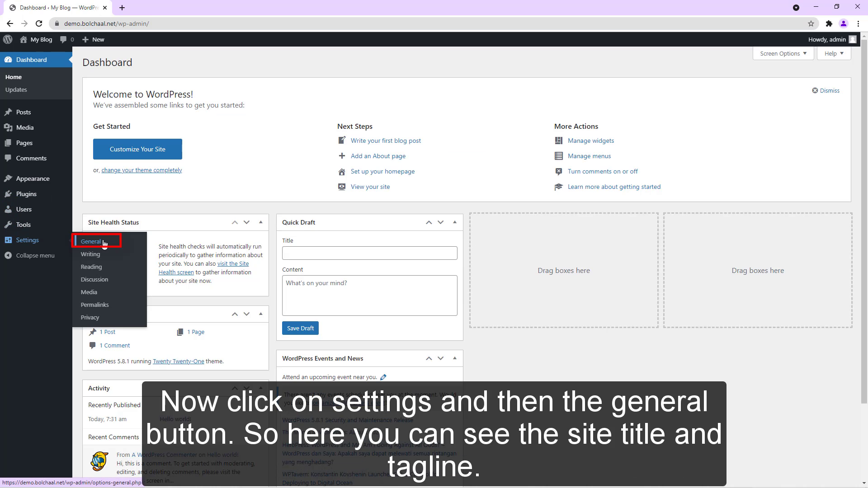This screenshot has width=868, height=488.
Task: Open the Twenty Twenty-One theme link
Action: tap(178, 361)
